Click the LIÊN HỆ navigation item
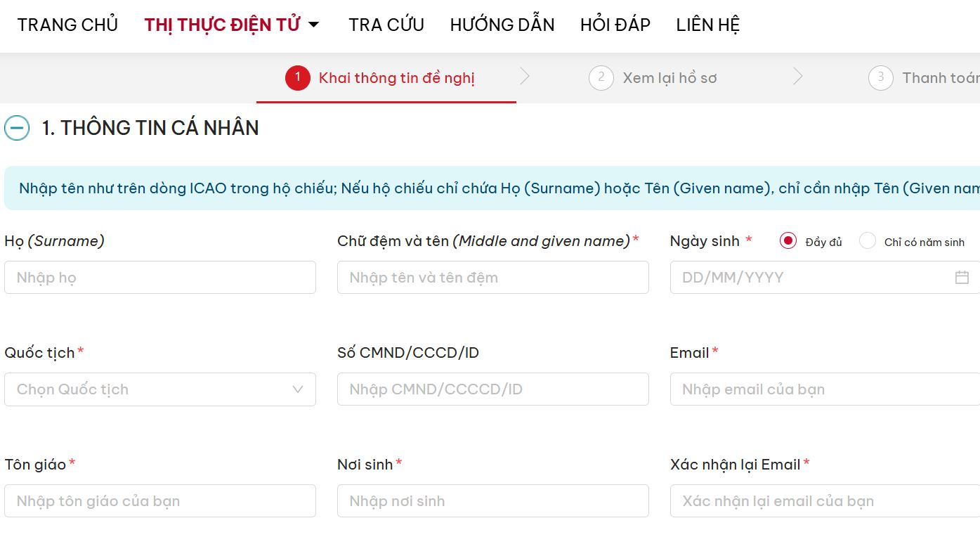Image resolution: width=980 pixels, height=556 pixels. pos(707,23)
